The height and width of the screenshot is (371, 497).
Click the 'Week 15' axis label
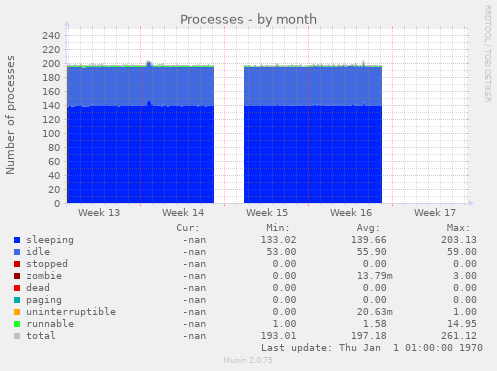[267, 213]
